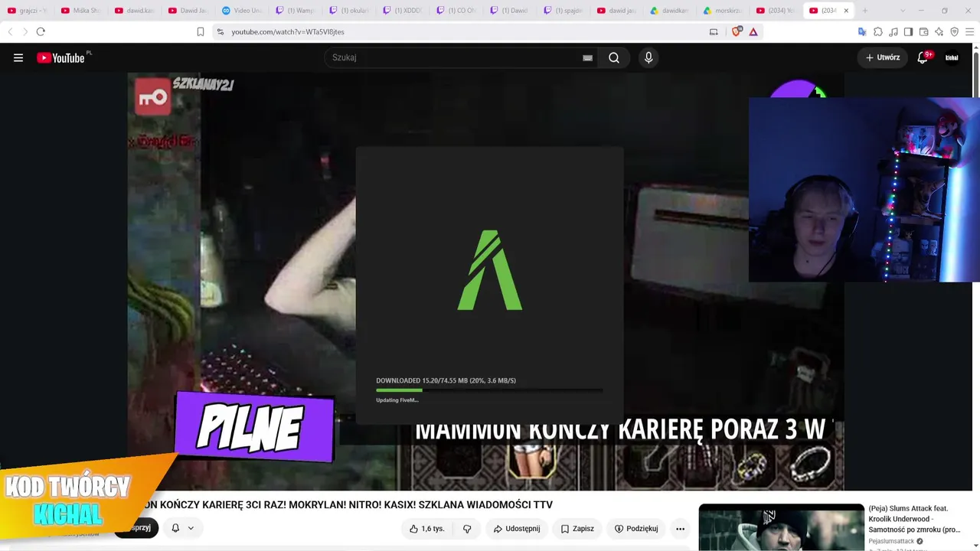
Task: Reload the page in the browser
Action: pyautogui.click(x=41, y=31)
